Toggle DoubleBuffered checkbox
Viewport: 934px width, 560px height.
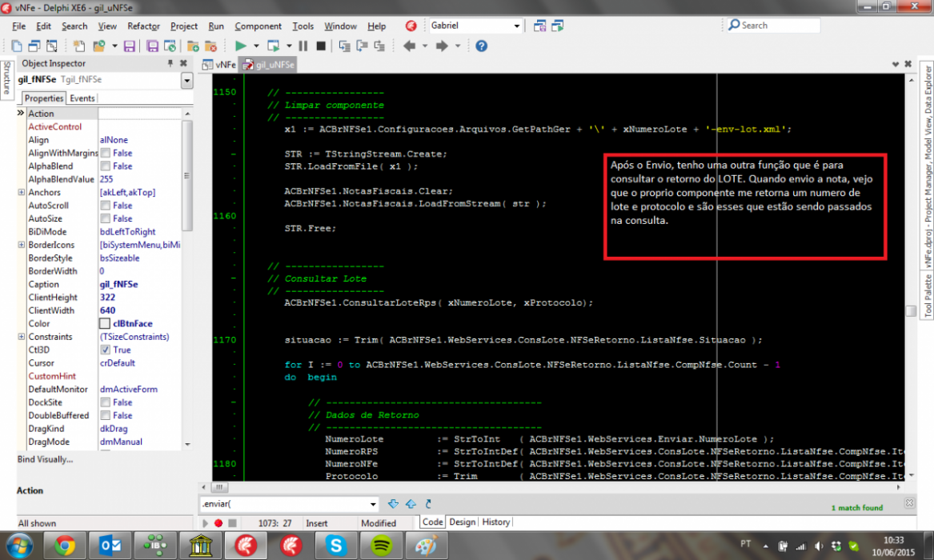coord(106,415)
